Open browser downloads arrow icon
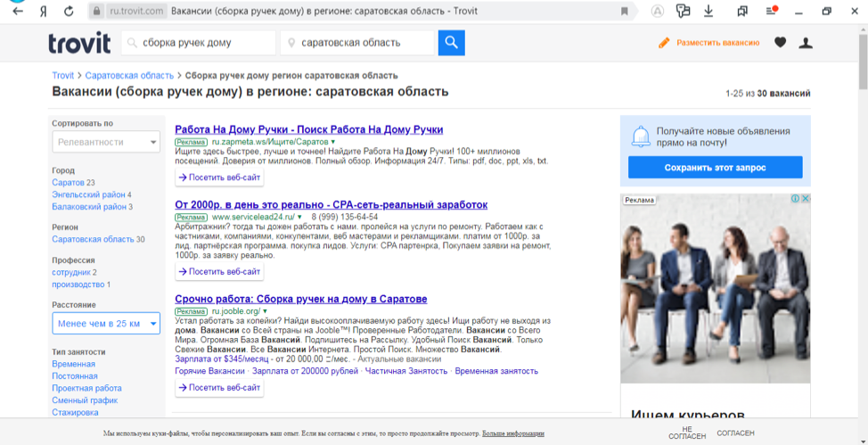 [x=708, y=11]
